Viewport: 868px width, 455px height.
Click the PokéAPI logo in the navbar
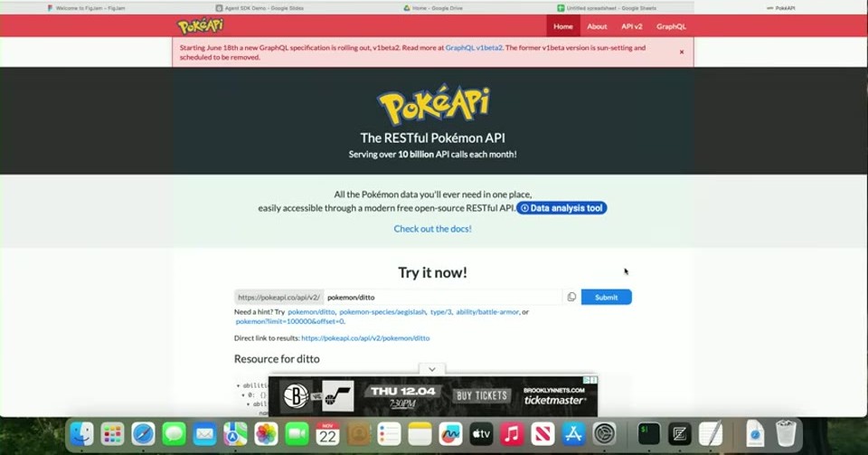(x=201, y=25)
